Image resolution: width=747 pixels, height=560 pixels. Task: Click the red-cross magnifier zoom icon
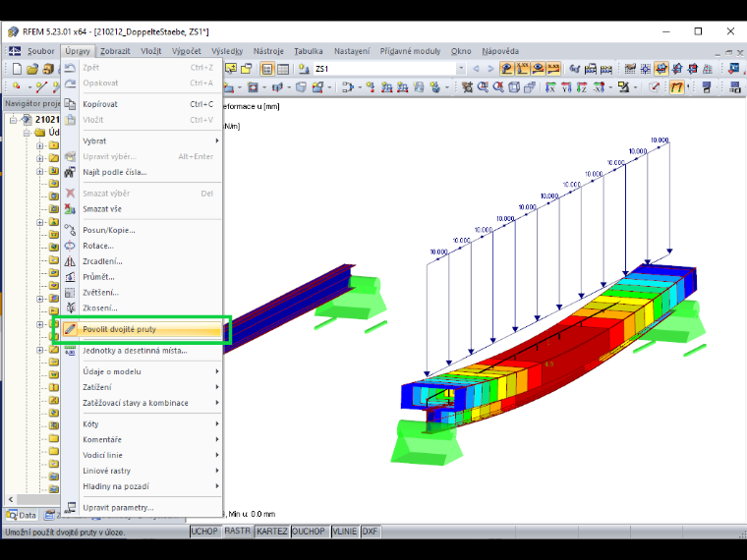(x=498, y=86)
